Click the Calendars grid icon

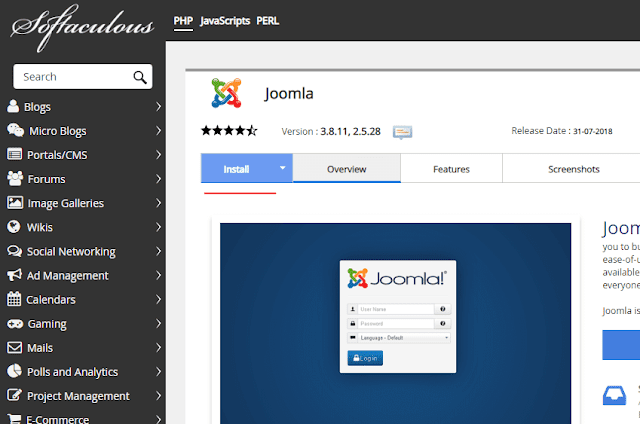point(14,299)
